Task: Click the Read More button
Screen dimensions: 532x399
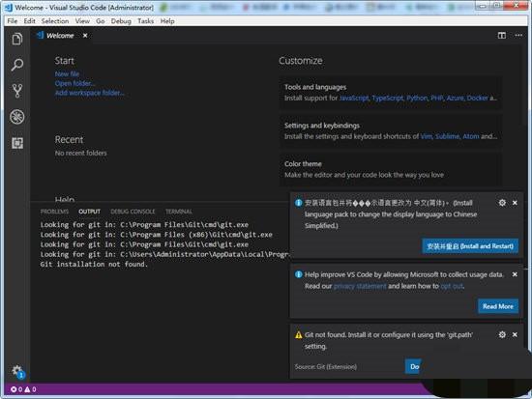Action: (498, 306)
